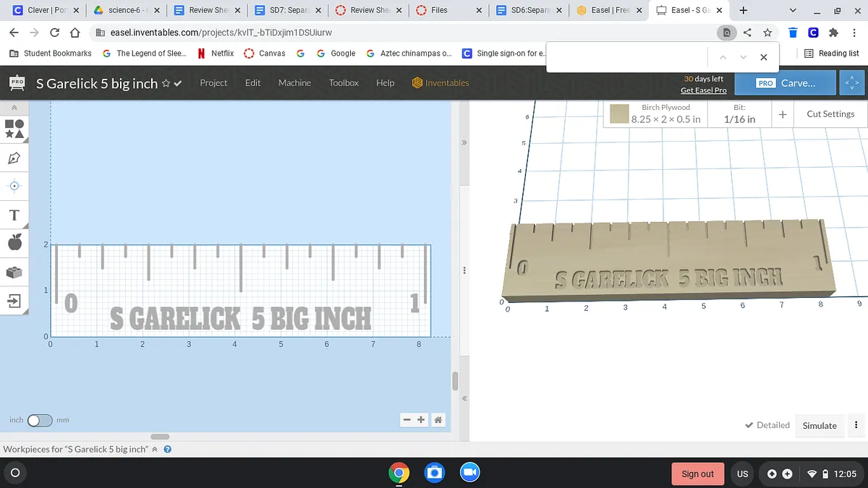
Task: Open the Bit 1/16 in selector
Action: point(739,114)
